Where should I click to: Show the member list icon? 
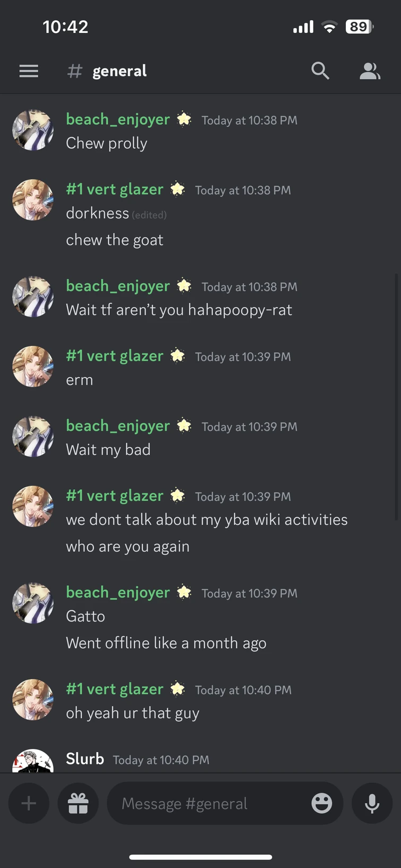370,71
